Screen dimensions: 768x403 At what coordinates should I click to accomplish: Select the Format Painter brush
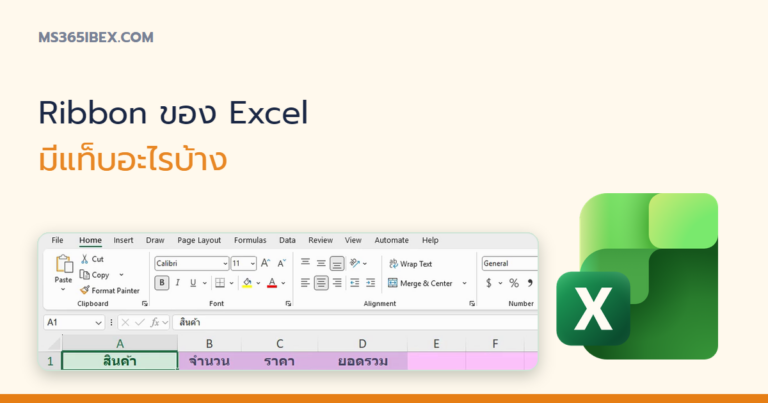pyautogui.click(x=85, y=290)
